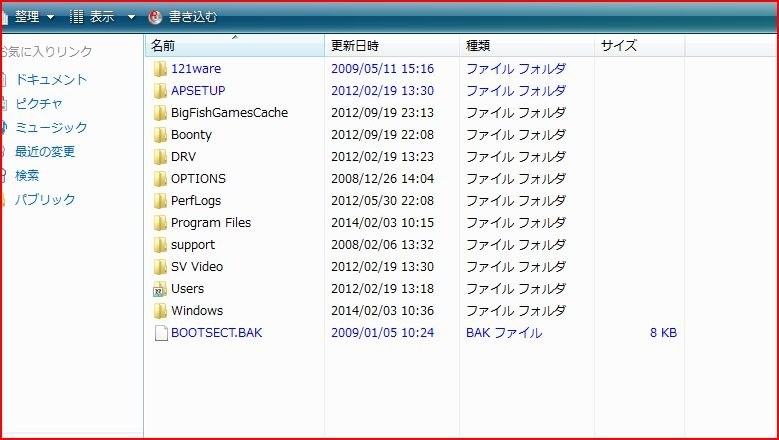
Task: Select the Users folder icon
Action: click(x=160, y=289)
